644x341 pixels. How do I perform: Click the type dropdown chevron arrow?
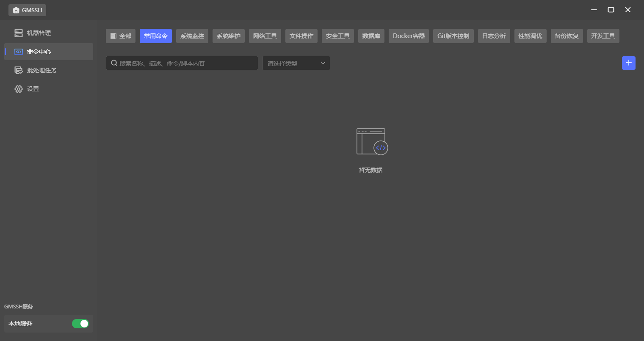pyautogui.click(x=323, y=63)
